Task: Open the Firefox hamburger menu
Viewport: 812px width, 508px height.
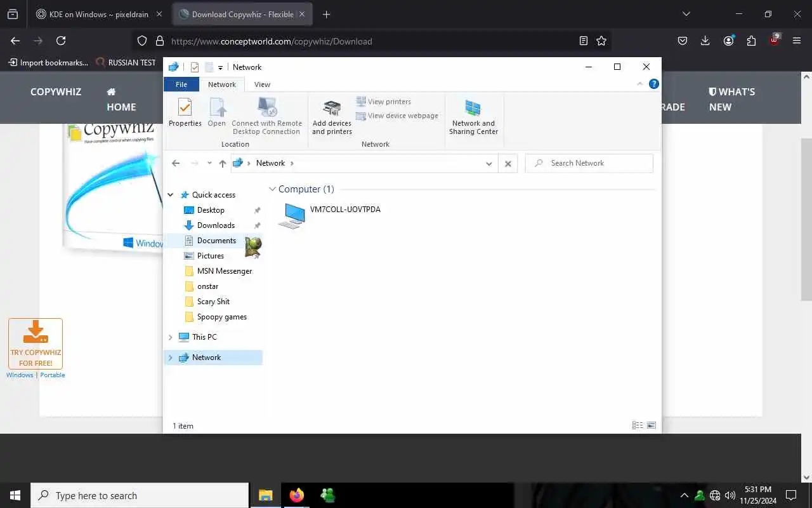Action: pos(797,41)
